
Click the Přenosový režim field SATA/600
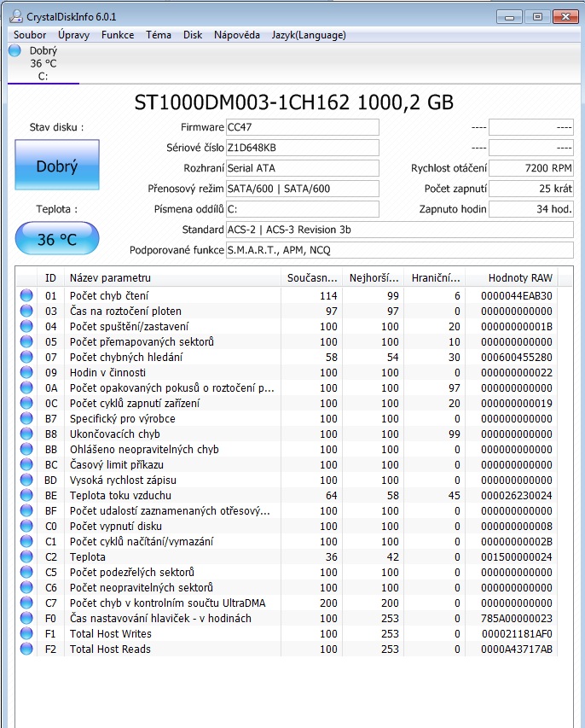pos(303,189)
